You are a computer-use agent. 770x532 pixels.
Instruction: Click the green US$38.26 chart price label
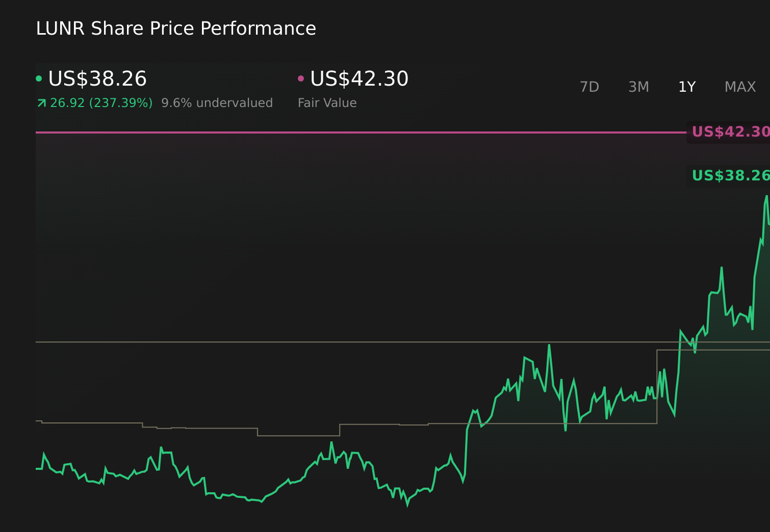click(730, 176)
